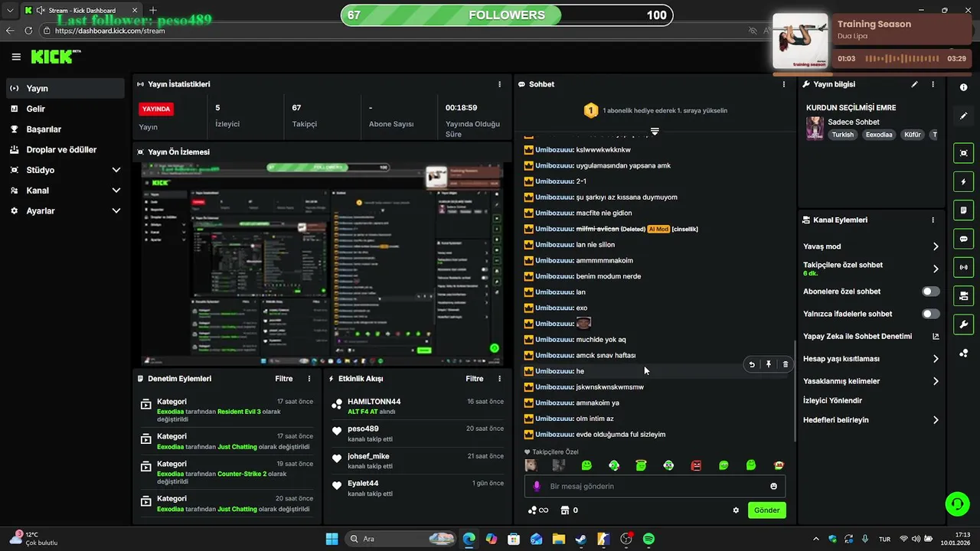Image resolution: width=980 pixels, height=551 pixels.
Task: Open Yasaklanmış kelimeler chevron
Action: coord(936,381)
